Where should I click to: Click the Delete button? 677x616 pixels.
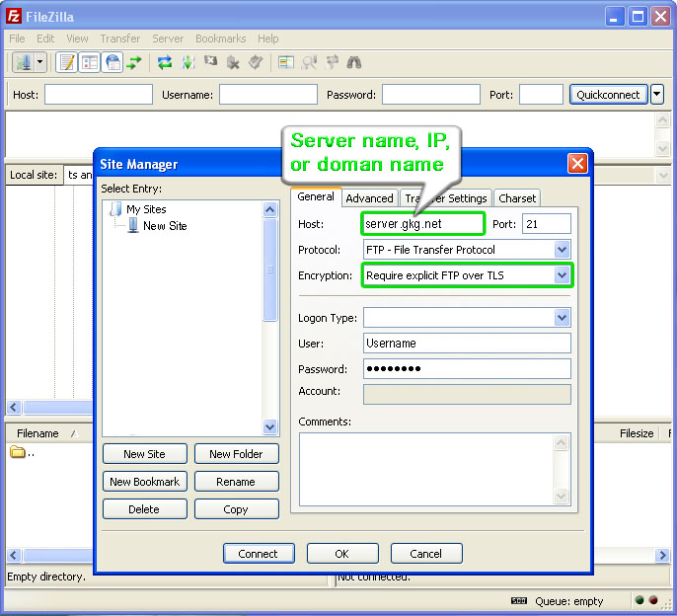pyautogui.click(x=145, y=509)
